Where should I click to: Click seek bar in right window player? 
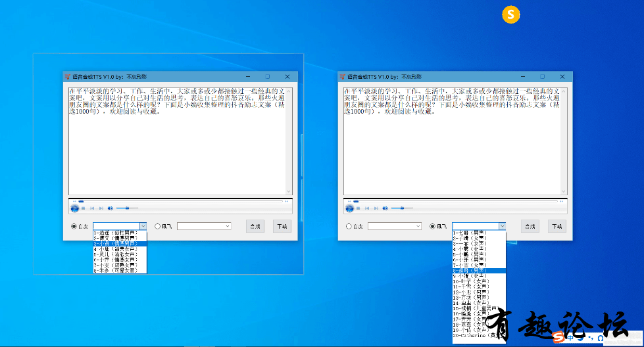point(455,201)
